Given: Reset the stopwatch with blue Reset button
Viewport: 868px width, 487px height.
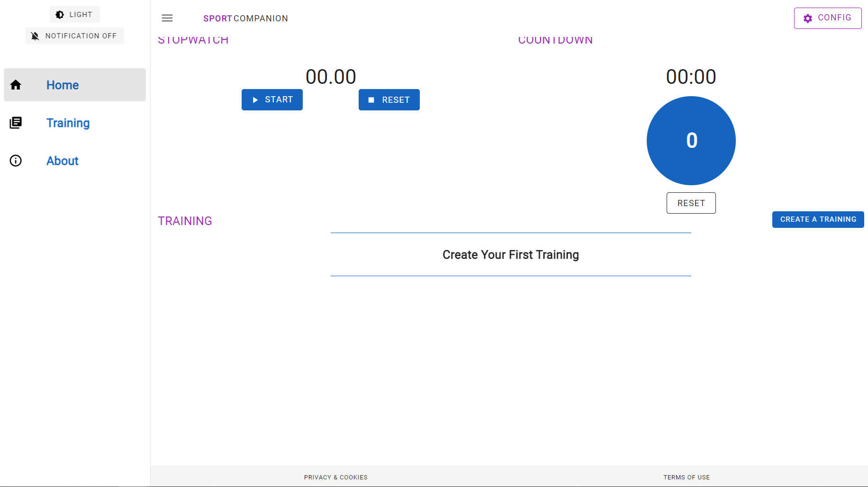Looking at the screenshot, I should click(389, 100).
